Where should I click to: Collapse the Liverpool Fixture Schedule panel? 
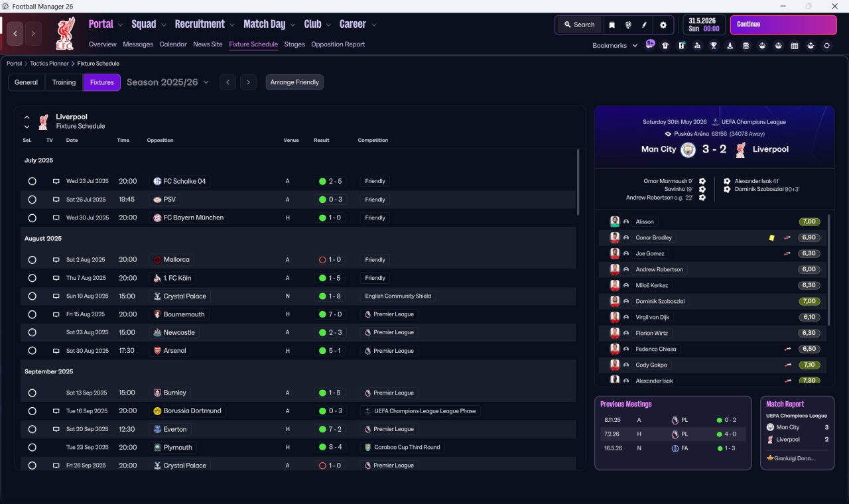click(x=27, y=117)
